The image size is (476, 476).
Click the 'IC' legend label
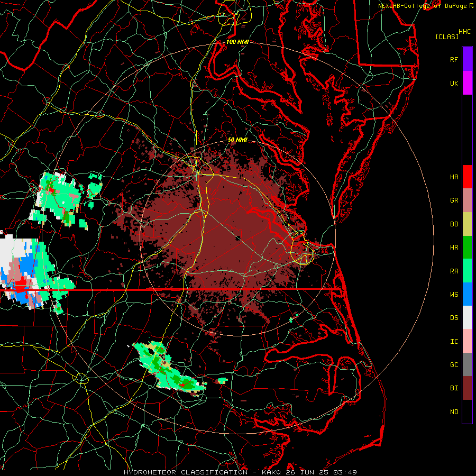[454, 341]
